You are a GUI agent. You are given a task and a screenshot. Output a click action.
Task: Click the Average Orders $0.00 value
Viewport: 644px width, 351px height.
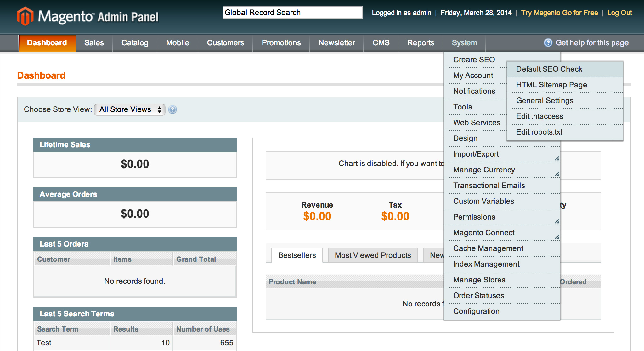point(135,214)
